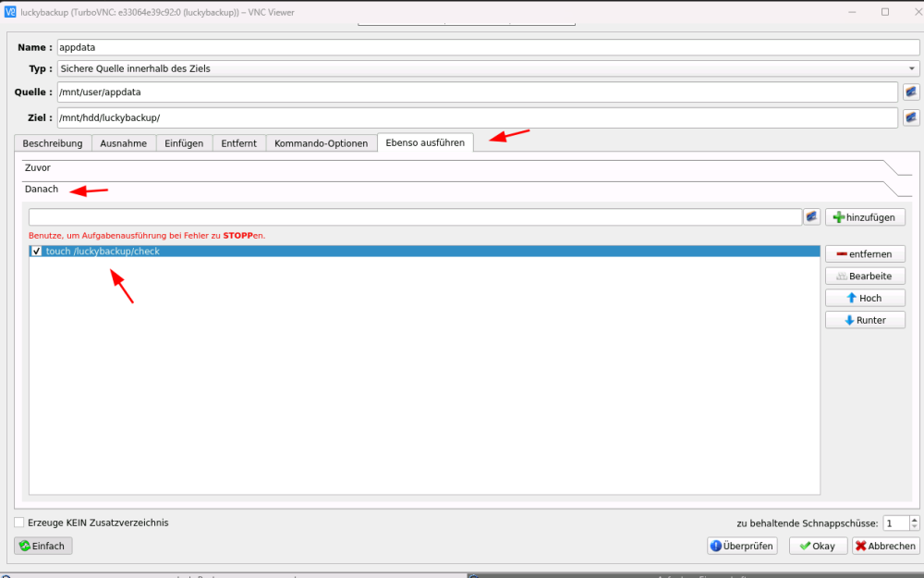This screenshot has width=924, height=578.
Task: Increase snapshots to keep with up arrow
Action: coord(914,520)
